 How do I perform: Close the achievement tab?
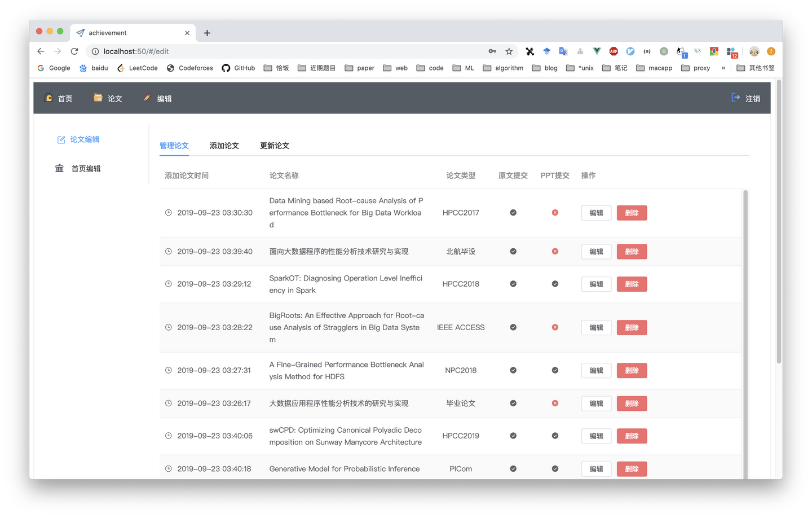187,33
